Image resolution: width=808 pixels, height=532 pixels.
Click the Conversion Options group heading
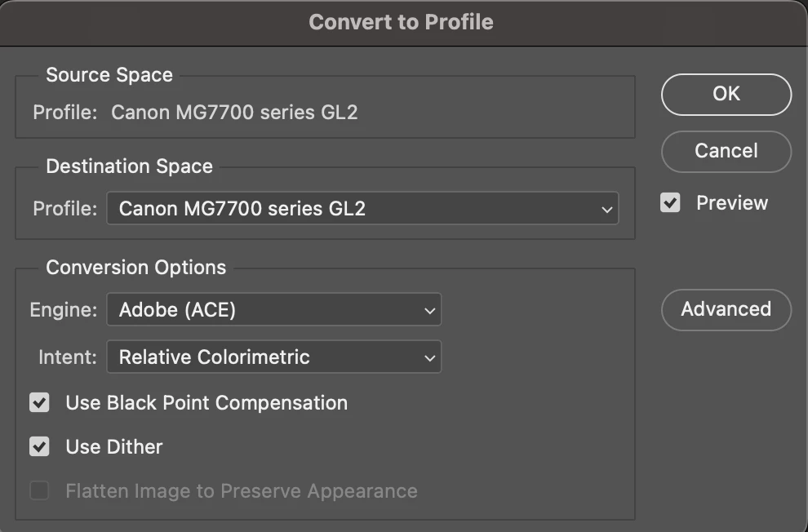[x=135, y=268]
